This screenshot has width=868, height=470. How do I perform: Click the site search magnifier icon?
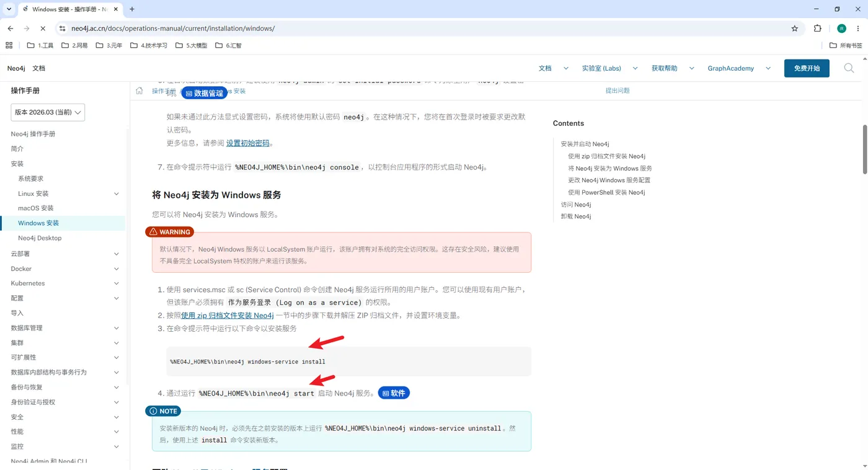849,68
